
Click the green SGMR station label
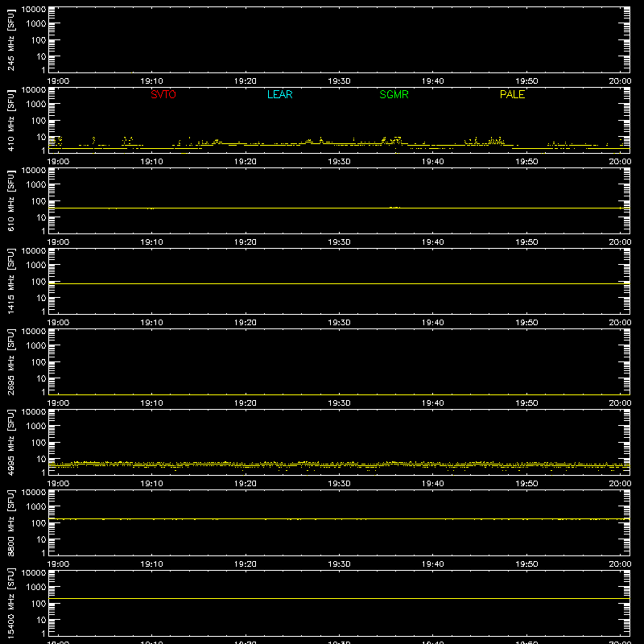click(x=394, y=94)
